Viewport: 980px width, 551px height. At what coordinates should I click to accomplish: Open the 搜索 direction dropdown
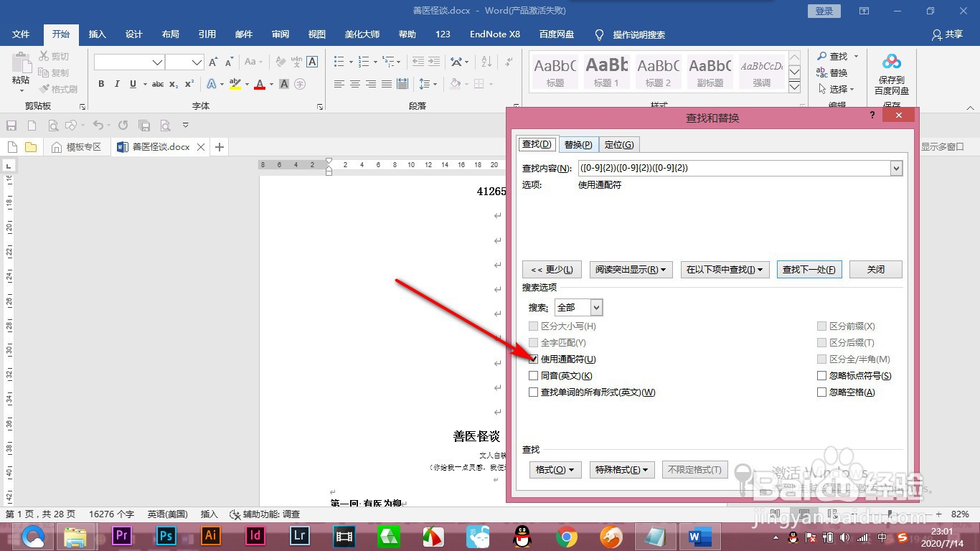595,307
